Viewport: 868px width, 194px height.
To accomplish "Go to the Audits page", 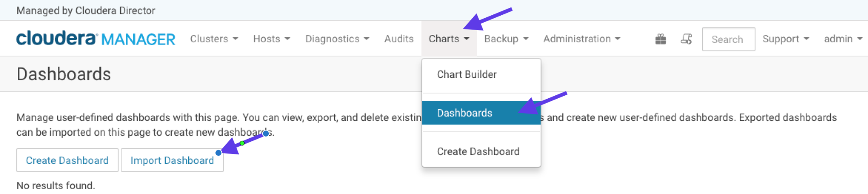I will pos(399,39).
